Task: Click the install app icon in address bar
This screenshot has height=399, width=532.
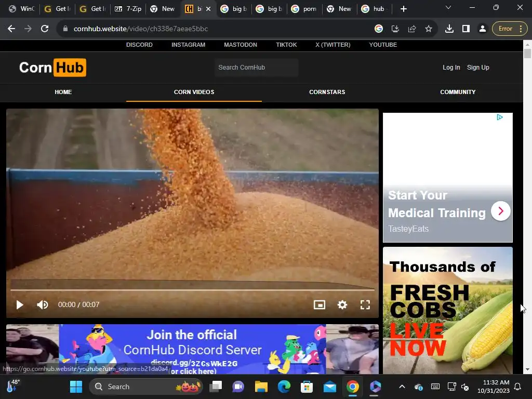Action: pos(395,29)
